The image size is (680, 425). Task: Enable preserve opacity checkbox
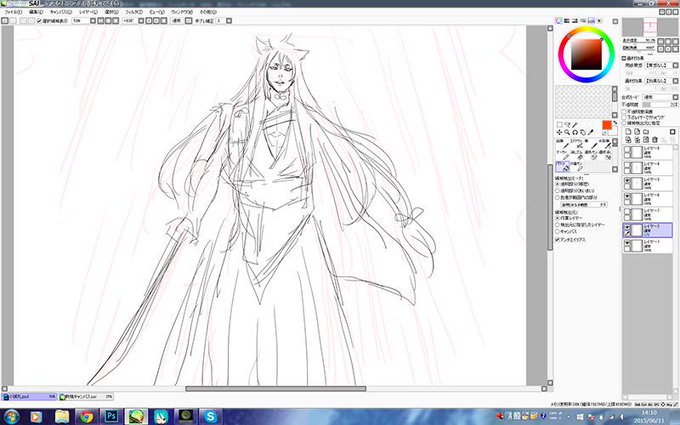tap(624, 111)
